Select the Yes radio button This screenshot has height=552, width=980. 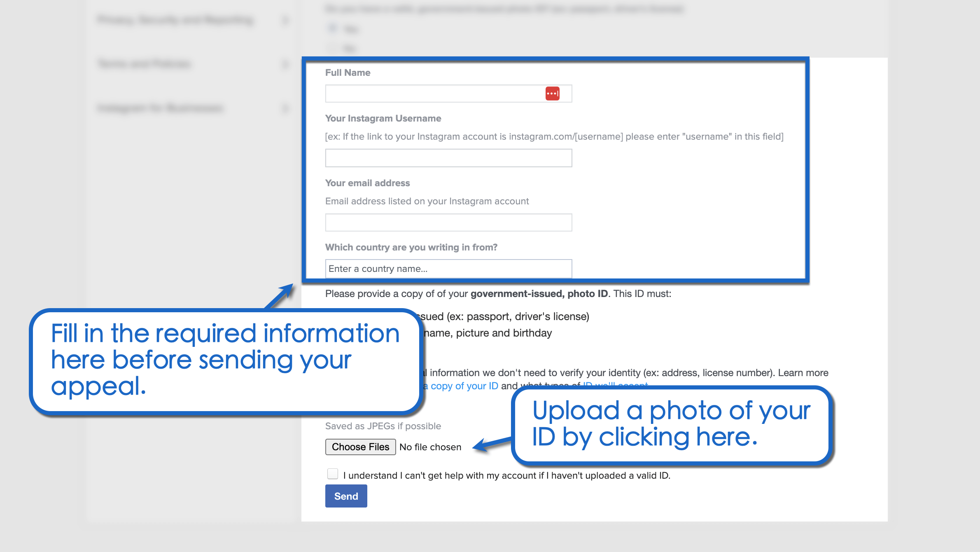332,27
